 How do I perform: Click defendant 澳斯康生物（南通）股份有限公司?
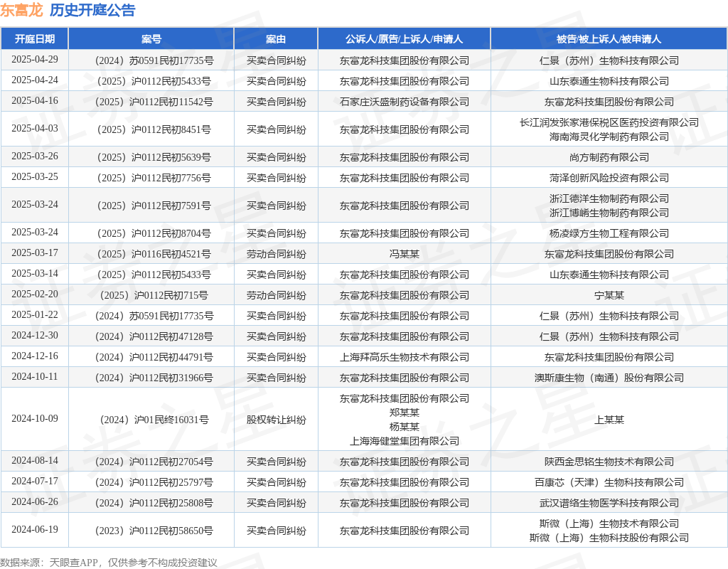(609, 378)
